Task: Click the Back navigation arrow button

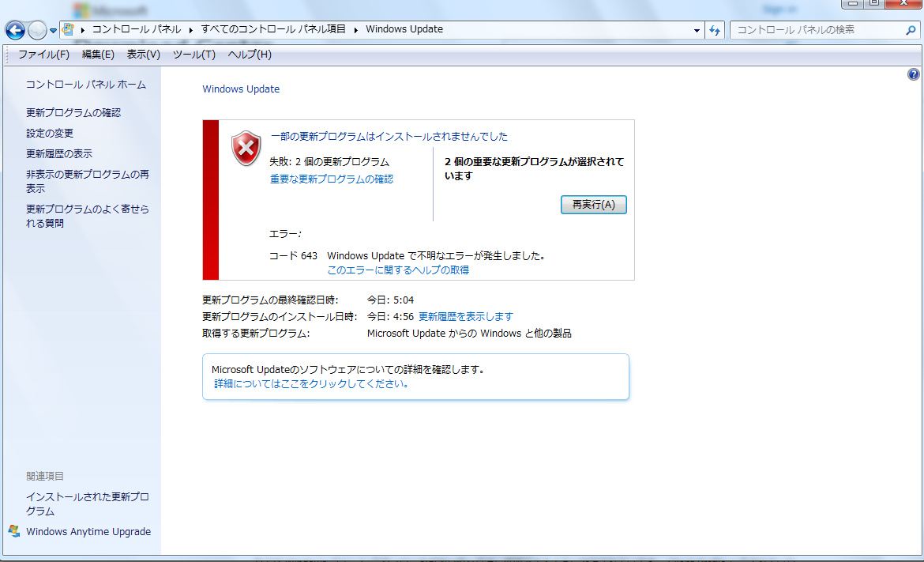Action: pyautogui.click(x=15, y=30)
